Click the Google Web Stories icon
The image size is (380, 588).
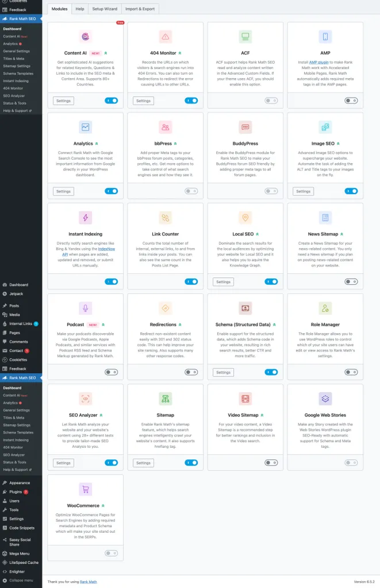pyautogui.click(x=325, y=399)
